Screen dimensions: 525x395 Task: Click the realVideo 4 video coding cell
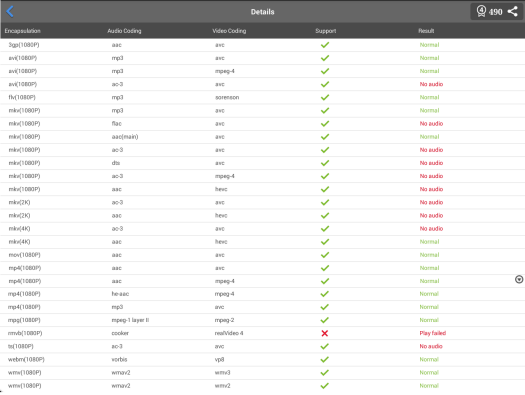point(229,333)
